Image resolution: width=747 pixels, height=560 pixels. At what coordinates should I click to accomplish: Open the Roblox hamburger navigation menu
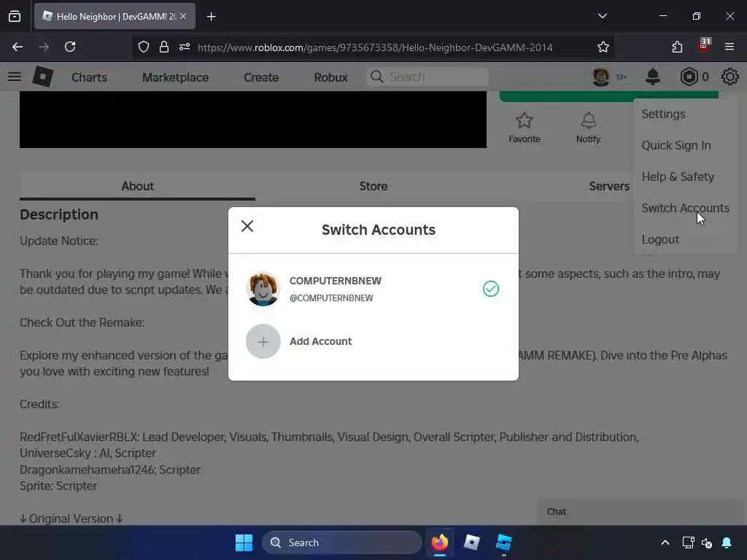15,77
